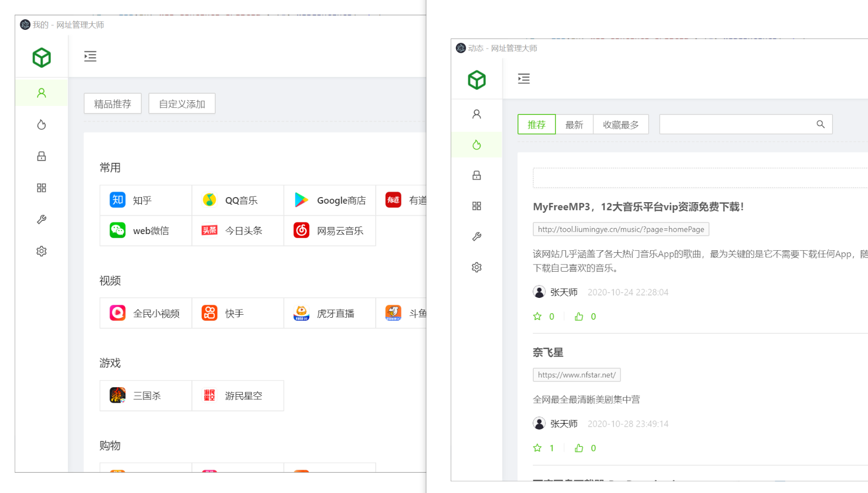Open the QQ音乐 site tile
868x493 pixels.
coord(238,200)
